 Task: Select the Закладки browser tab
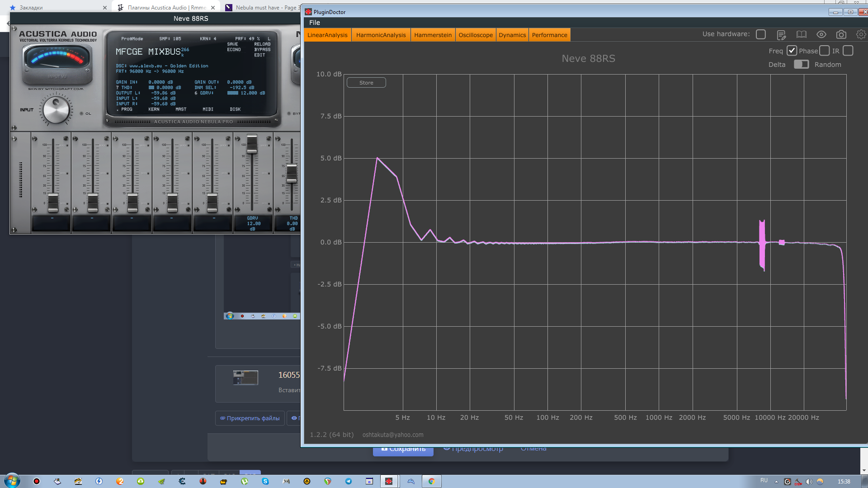[x=58, y=8]
